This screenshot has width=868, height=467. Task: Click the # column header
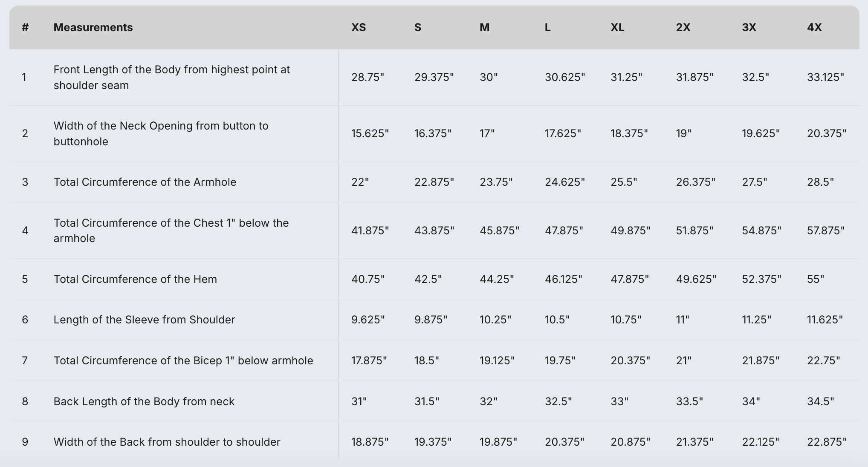pyautogui.click(x=25, y=27)
